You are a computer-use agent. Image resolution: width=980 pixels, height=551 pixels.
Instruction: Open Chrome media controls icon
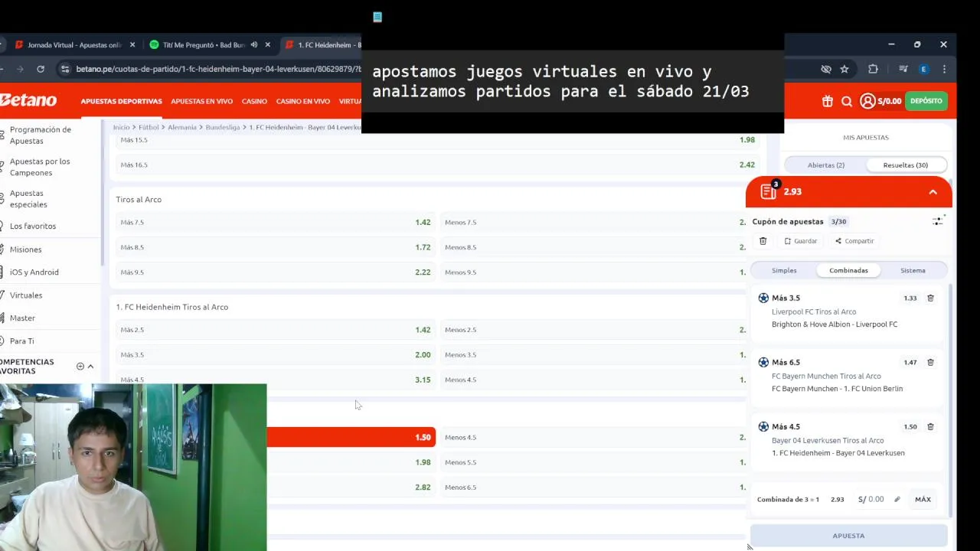pyautogui.click(x=903, y=69)
